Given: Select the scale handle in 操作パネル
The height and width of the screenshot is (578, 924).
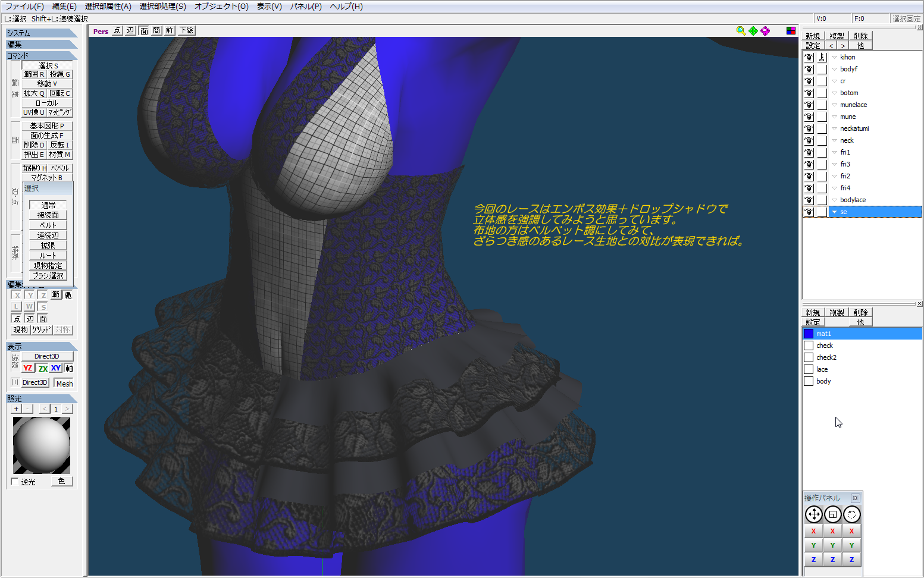Looking at the screenshot, I should point(832,514).
